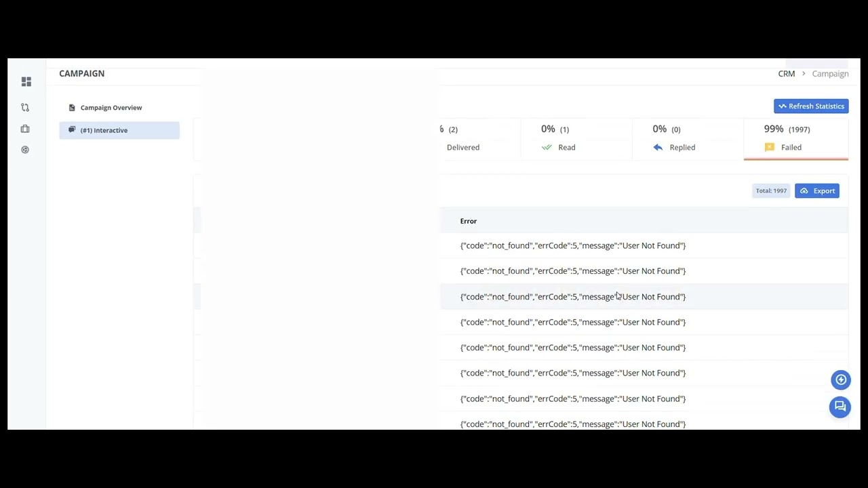Screen dimensions: 868x488
Task: Click the 0% (1) read count
Action: tap(555, 129)
